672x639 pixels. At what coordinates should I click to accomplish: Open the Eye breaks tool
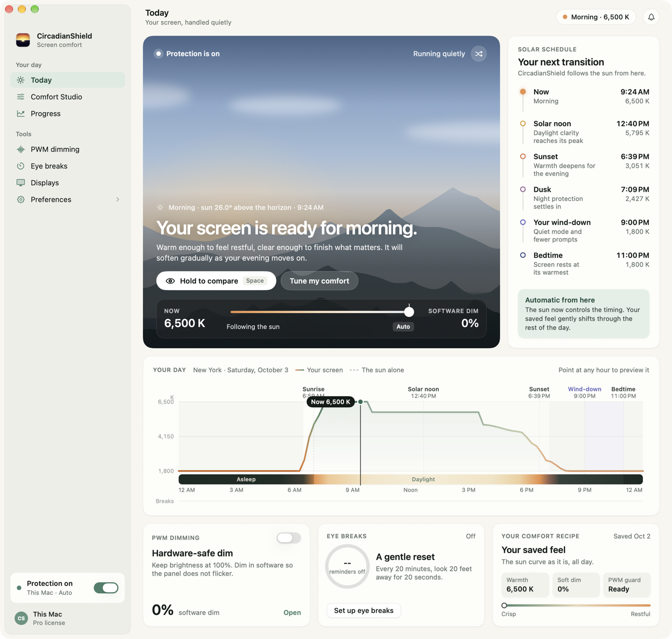click(68, 166)
